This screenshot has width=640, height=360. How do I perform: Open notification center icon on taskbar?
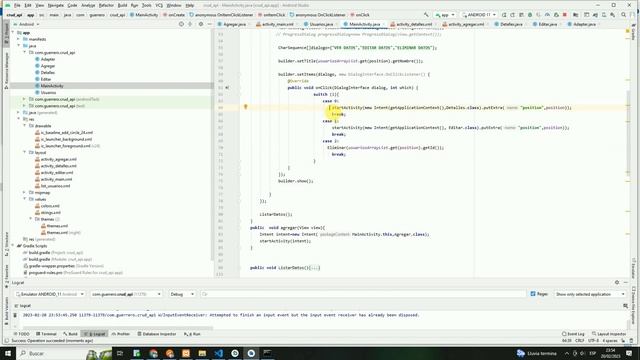click(629, 353)
